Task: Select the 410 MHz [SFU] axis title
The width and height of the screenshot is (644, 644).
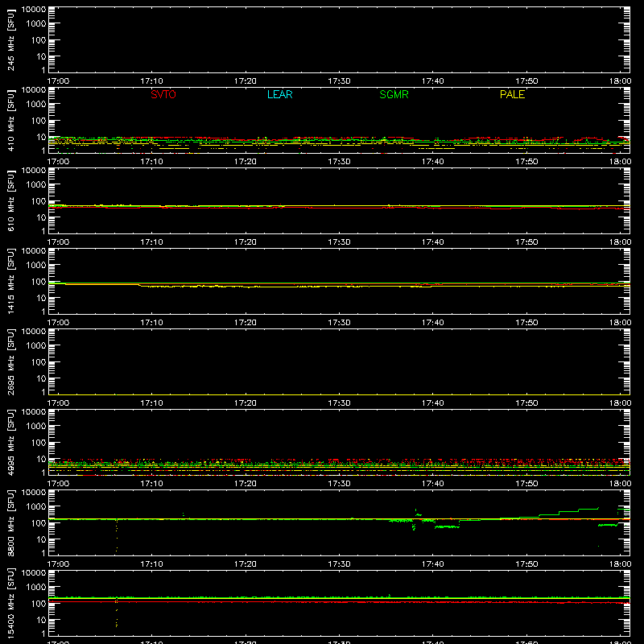Action: point(10,120)
